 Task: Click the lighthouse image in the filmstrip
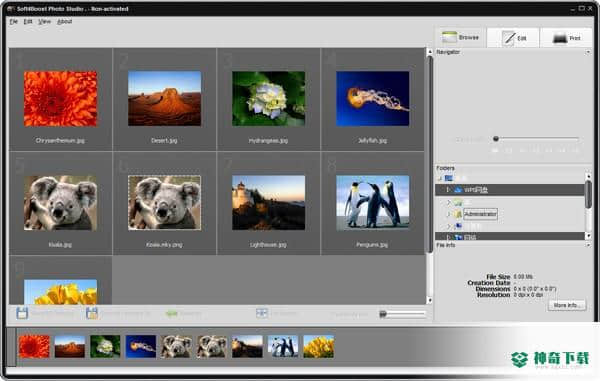pos(248,347)
